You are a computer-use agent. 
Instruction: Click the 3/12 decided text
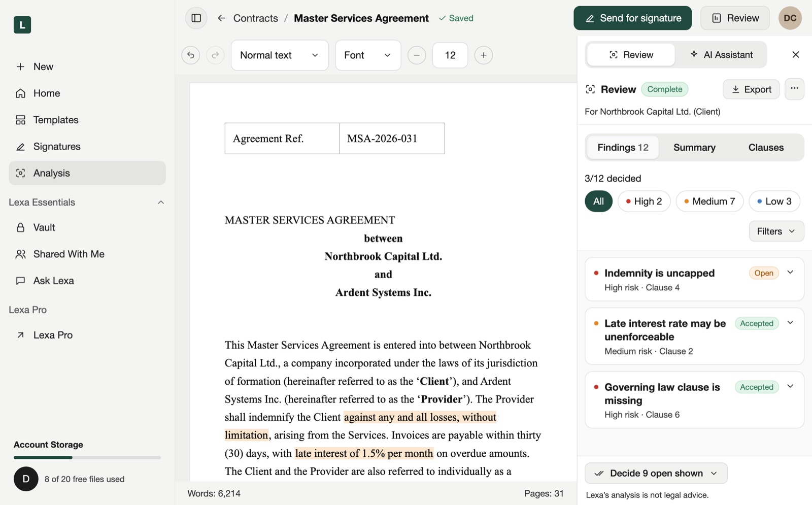click(x=613, y=179)
